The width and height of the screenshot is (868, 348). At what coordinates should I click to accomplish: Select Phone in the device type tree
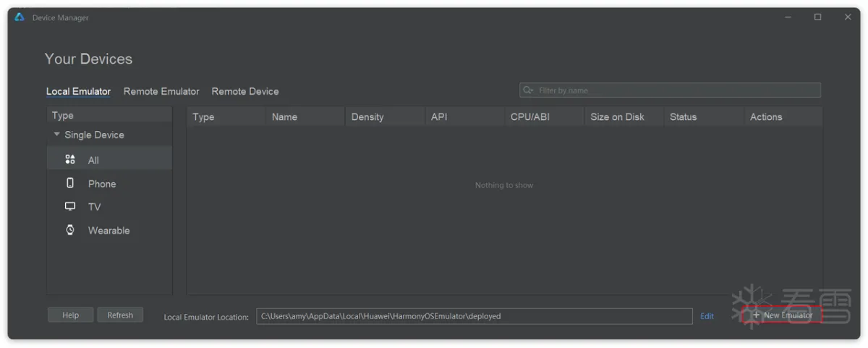[x=109, y=184]
